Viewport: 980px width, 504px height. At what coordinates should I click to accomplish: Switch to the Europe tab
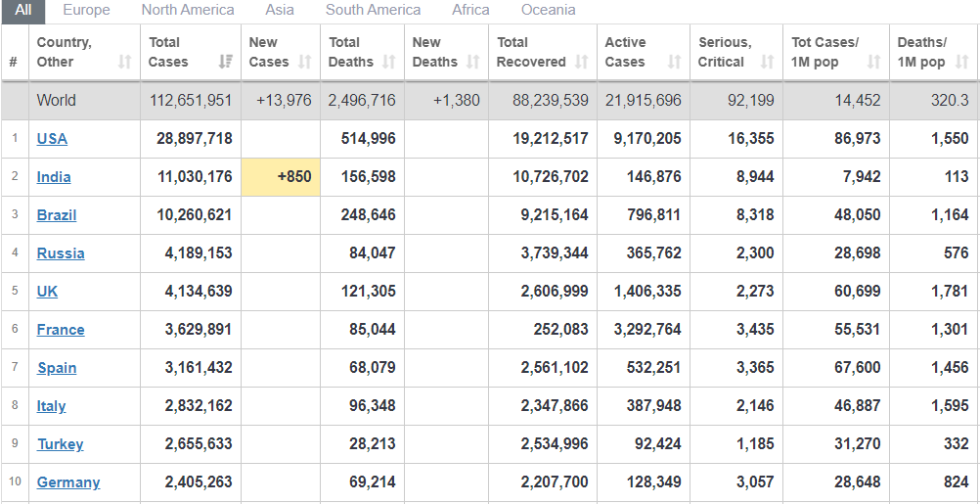pyautogui.click(x=86, y=10)
